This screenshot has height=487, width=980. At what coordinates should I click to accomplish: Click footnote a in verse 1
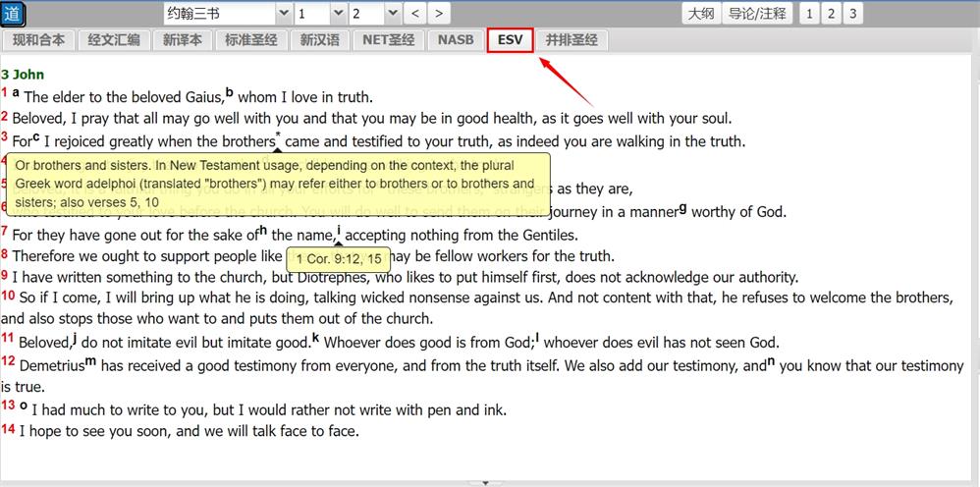click(16, 92)
